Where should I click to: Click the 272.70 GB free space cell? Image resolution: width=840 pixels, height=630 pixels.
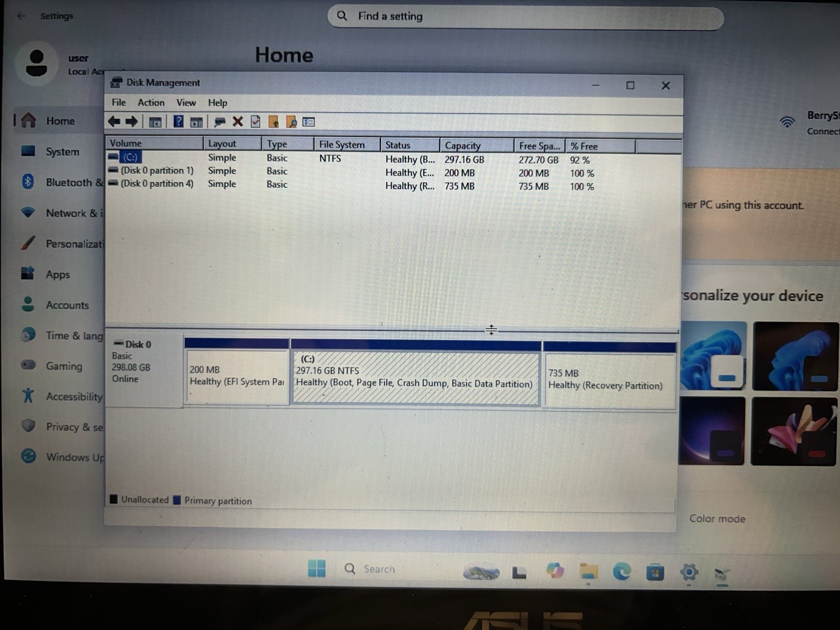pos(539,160)
